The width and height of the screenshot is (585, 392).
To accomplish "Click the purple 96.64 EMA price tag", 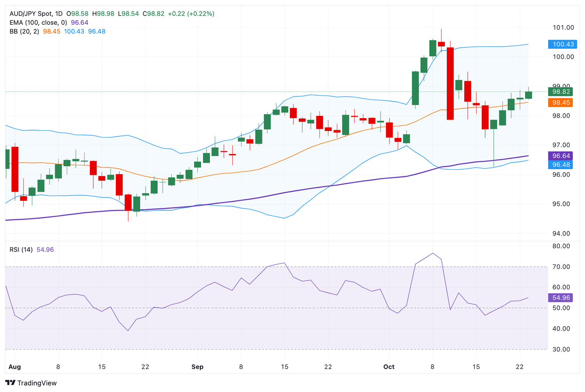I will click(x=561, y=156).
